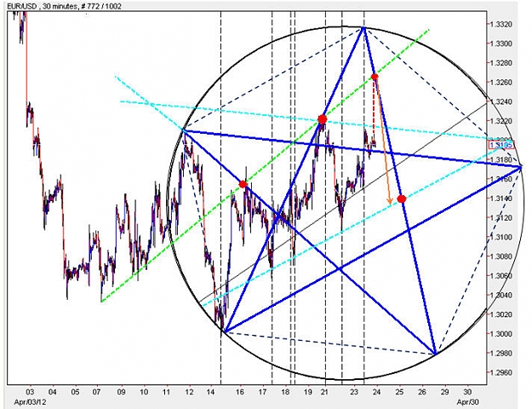Click the 12 date axis label
The width and height of the screenshot is (532, 409).
click(x=189, y=392)
